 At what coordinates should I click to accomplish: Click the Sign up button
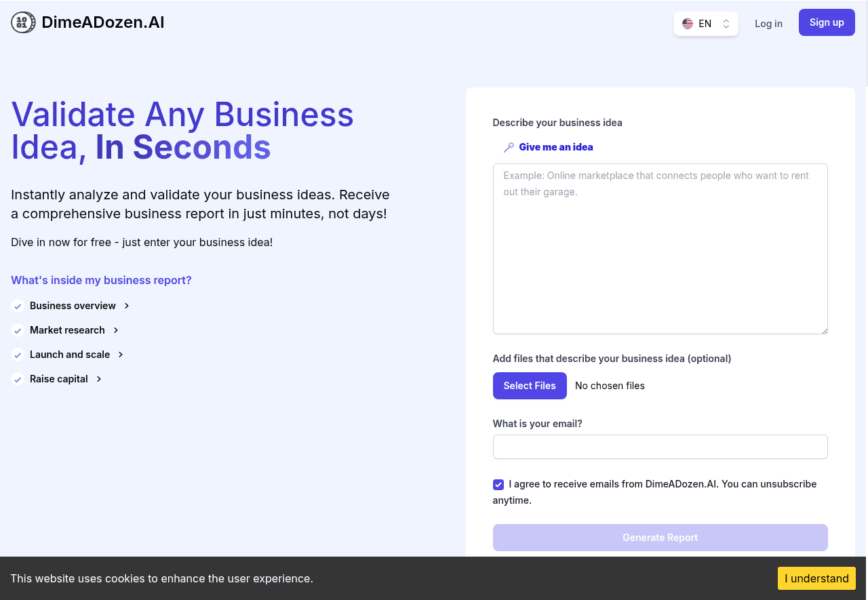point(827,22)
